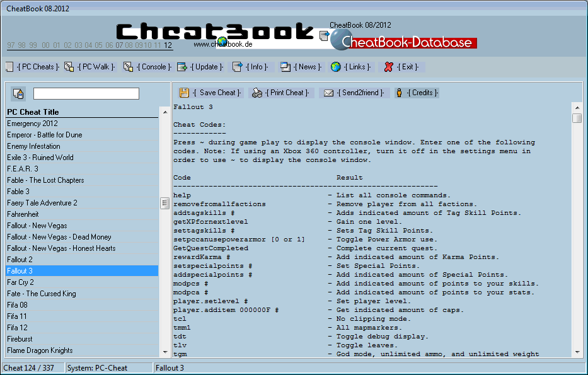Select F.E.A.R. 3 in the list

point(82,169)
